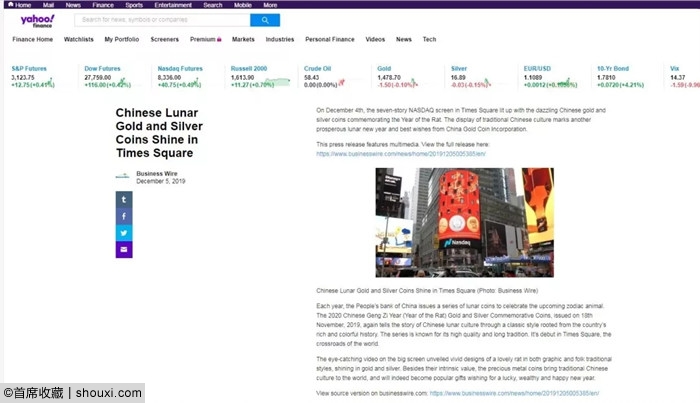
Task: Share article on Tumblr
Action: (x=124, y=199)
